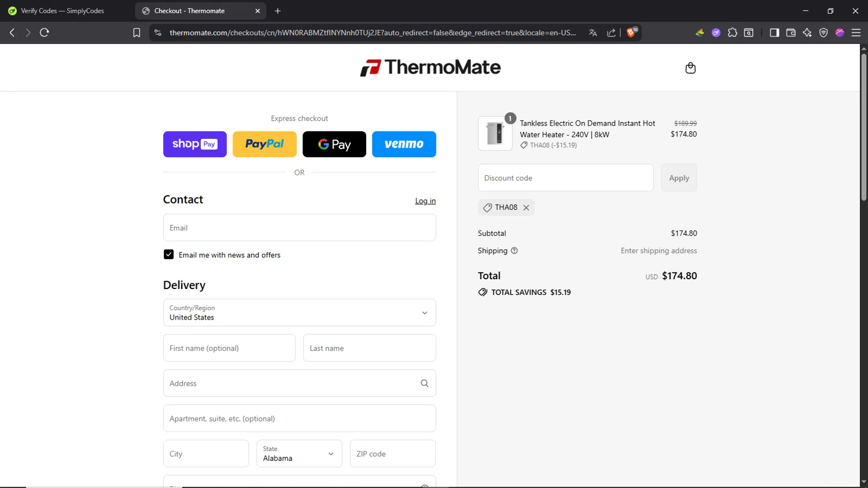Reload the checkout page

(x=45, y=32)
